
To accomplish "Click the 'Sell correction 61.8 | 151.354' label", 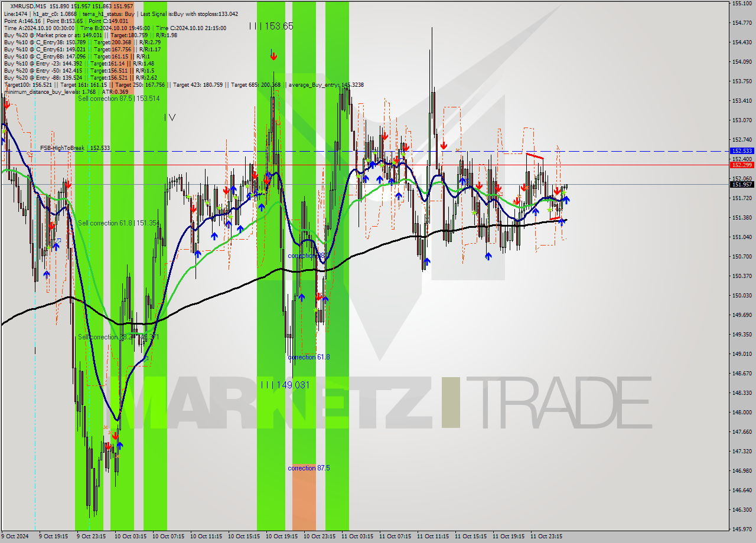I will coord(119,223).
